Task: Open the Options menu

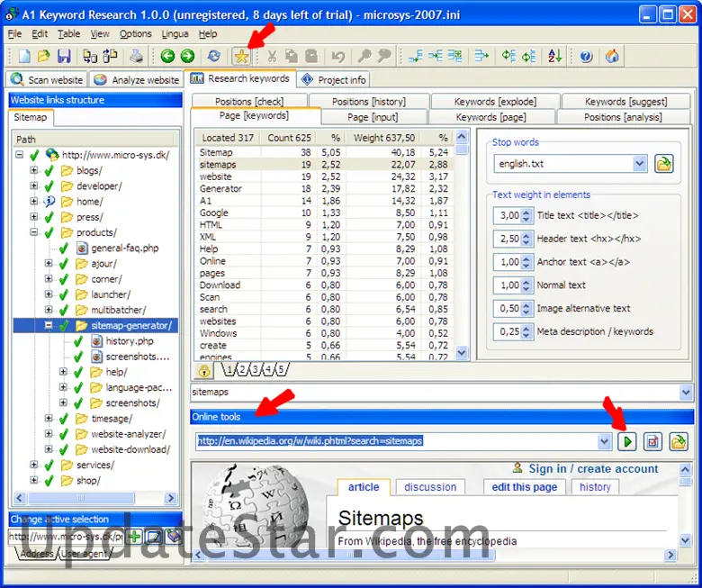Action: pos(136,34)
